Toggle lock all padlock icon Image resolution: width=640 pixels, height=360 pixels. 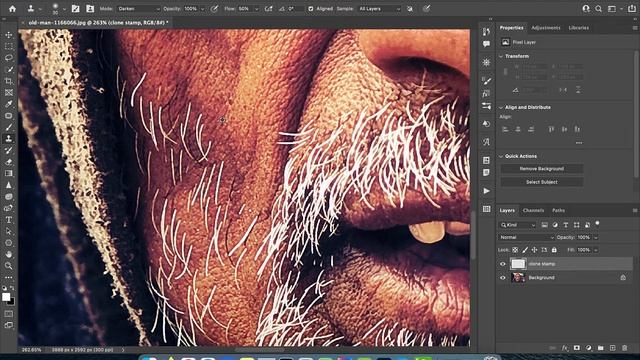(x=554, y=250)
